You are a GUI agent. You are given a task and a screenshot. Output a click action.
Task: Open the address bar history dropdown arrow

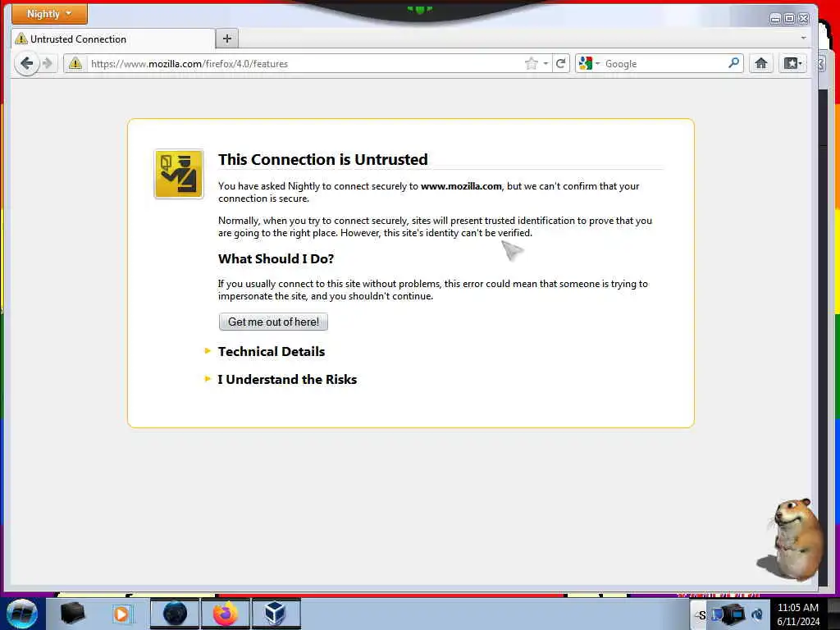(x=546, y=64)
